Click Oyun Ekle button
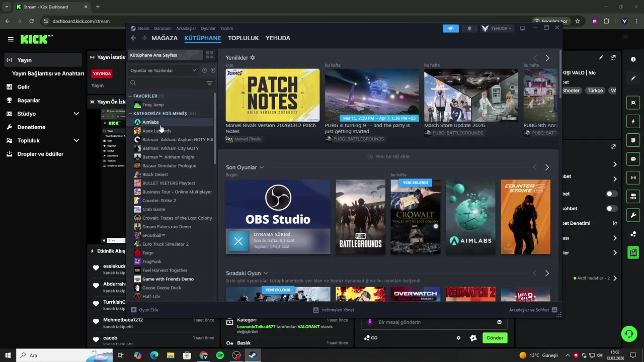This screenshot has width=644, height=362. click(145, 310)
